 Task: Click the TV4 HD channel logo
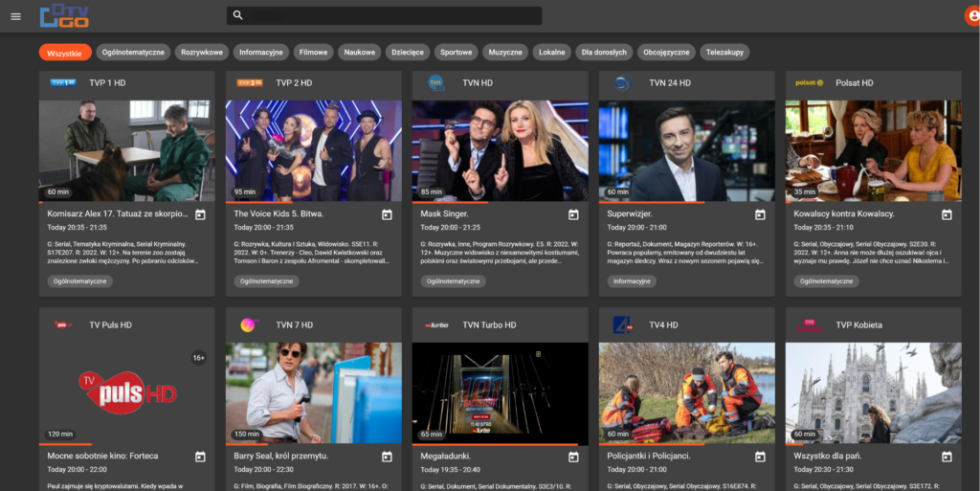(622, 324)
